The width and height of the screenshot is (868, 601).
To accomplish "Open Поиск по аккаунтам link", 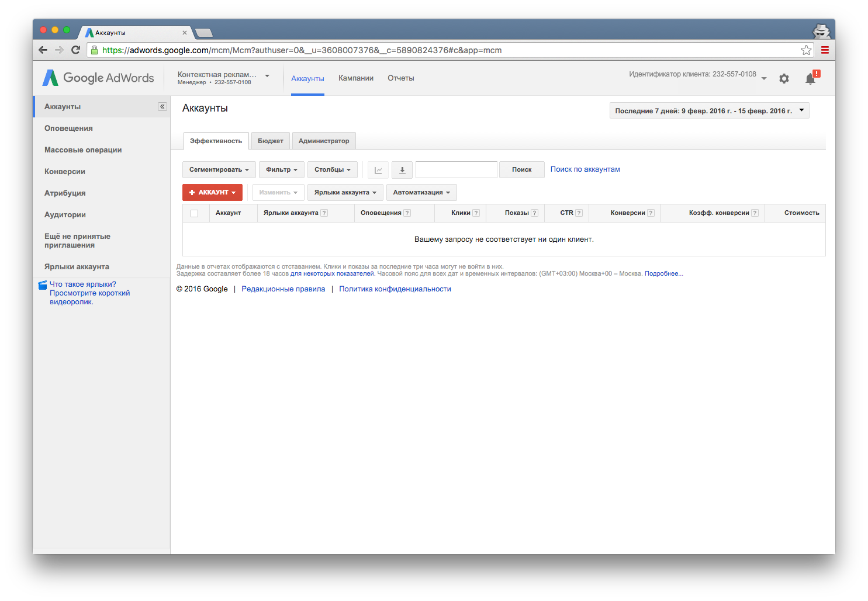I will click(x=585, y=169).
